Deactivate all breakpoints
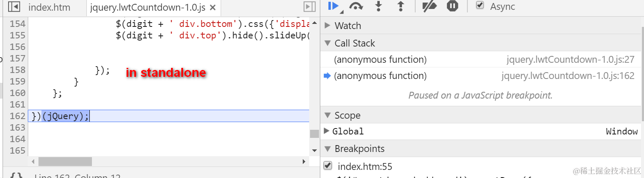Viewport: 644px width, 178px height. (x=429, y=6)
